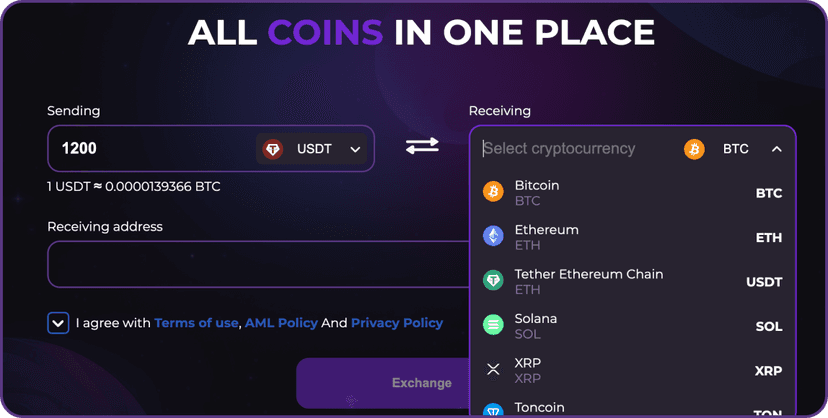Click the blue Toncoin icon
Screen dimensions: 828x418
click(x=493, y=410)
